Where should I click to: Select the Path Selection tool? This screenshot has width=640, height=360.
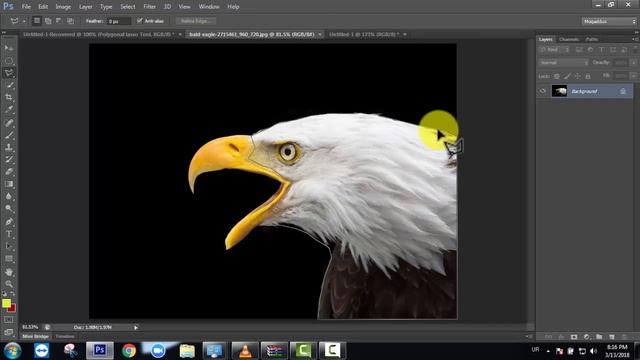point(9,247)
